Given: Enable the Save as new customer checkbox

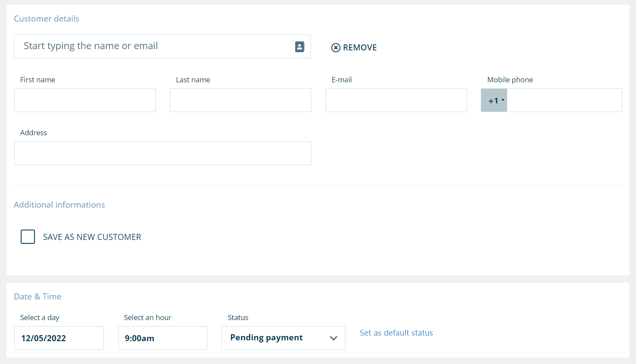Looking at the screenshot, I should [28, 236].
